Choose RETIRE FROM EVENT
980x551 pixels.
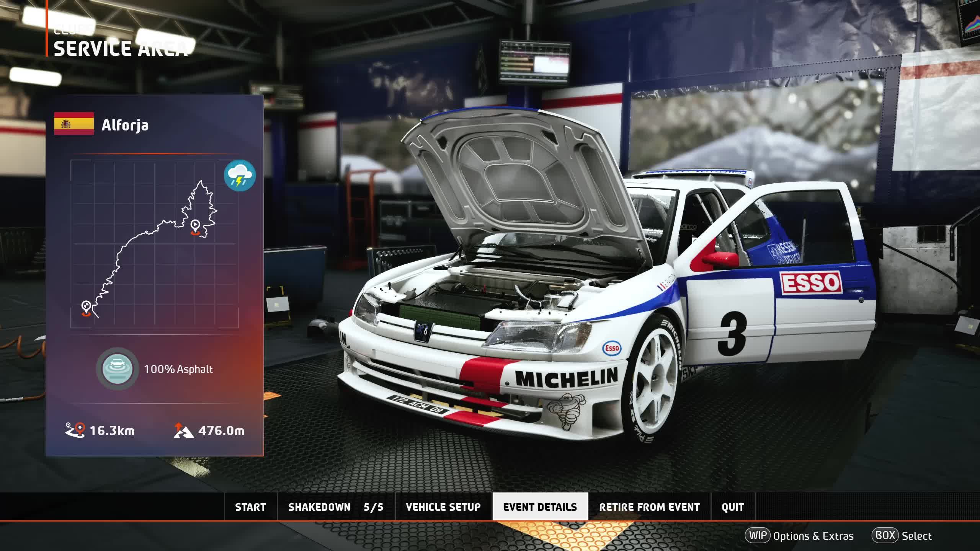(x=649, y=507)
